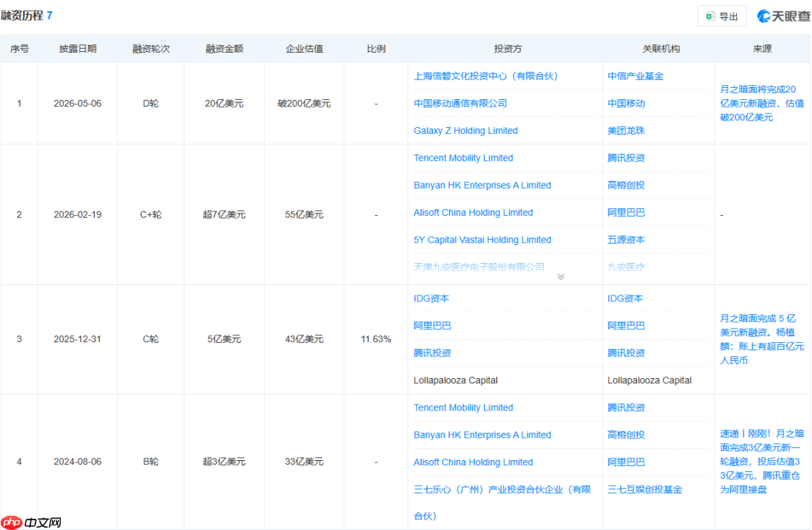Click the 2025-12-31 date cell

pyautogui.click(x=77, y=340)
